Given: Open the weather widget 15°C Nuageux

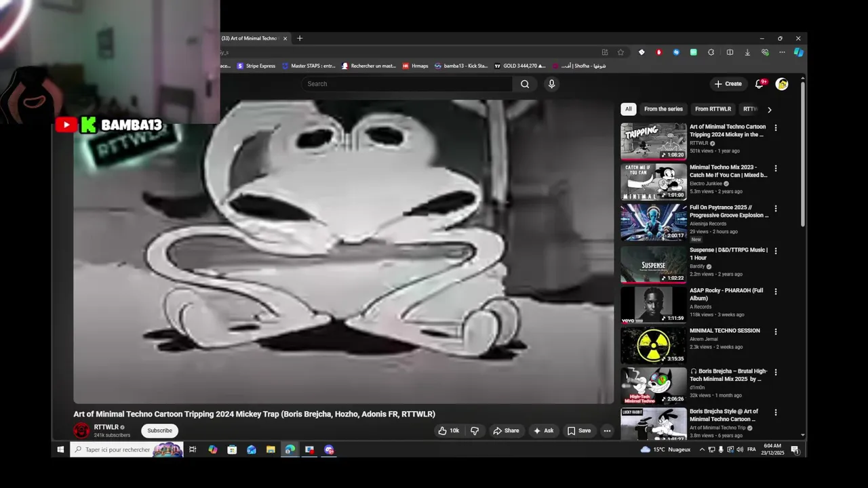Looking at the screenshot, I should [665, 449].
